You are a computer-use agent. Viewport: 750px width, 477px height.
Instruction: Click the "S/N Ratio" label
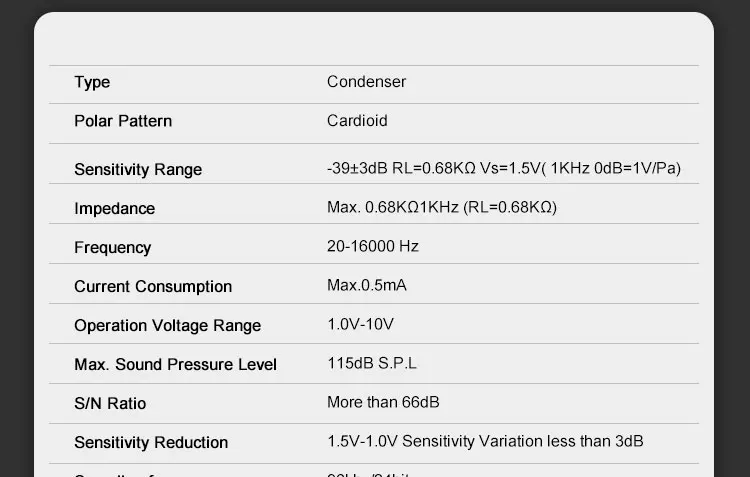110,403
